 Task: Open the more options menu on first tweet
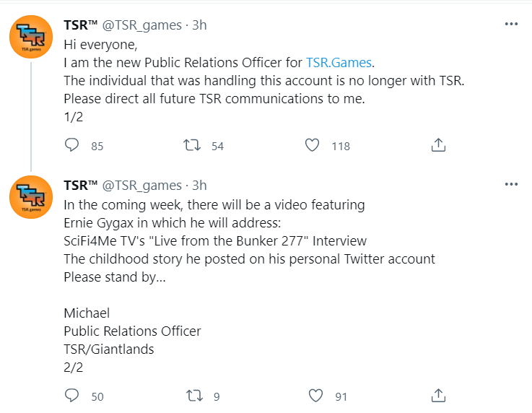click(511, 25)
